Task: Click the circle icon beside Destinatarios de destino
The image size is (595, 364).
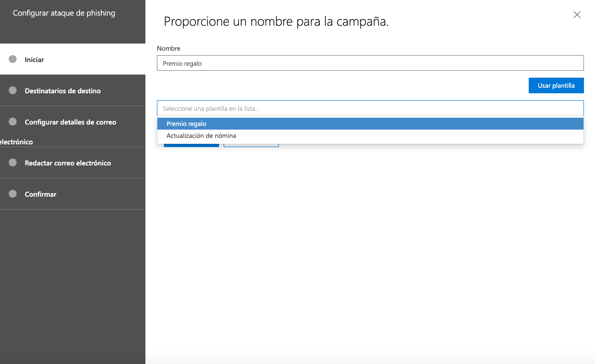Action: (13, 91)
